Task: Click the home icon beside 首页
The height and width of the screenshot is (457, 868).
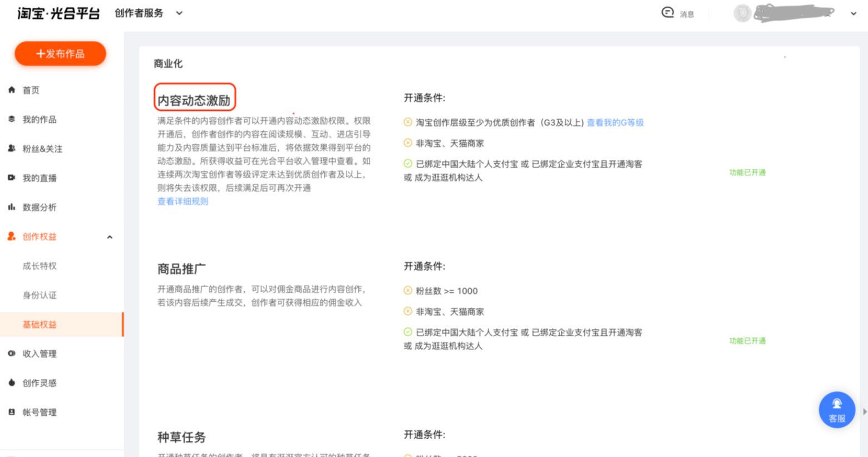Action: click(12, 90)
